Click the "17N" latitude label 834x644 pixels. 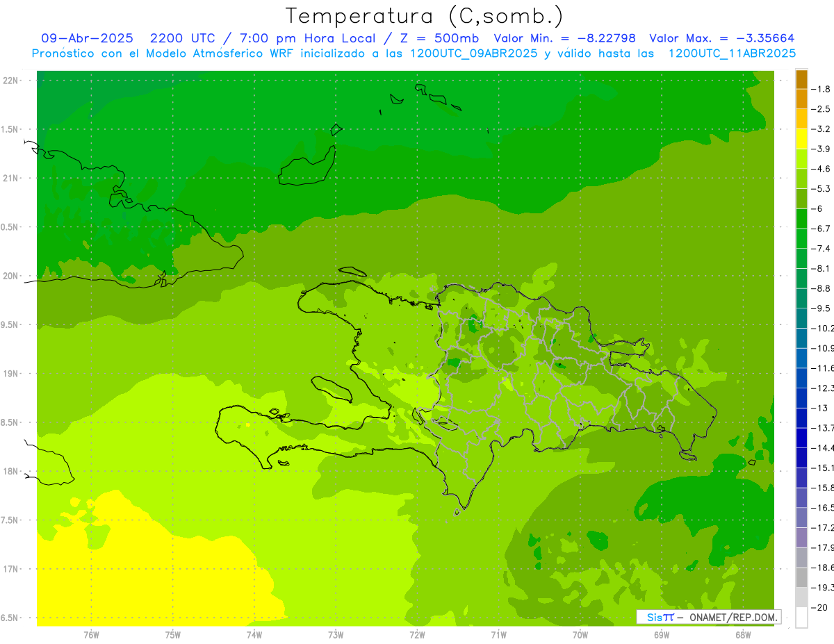pyautogui.click(x=11, y=569)
